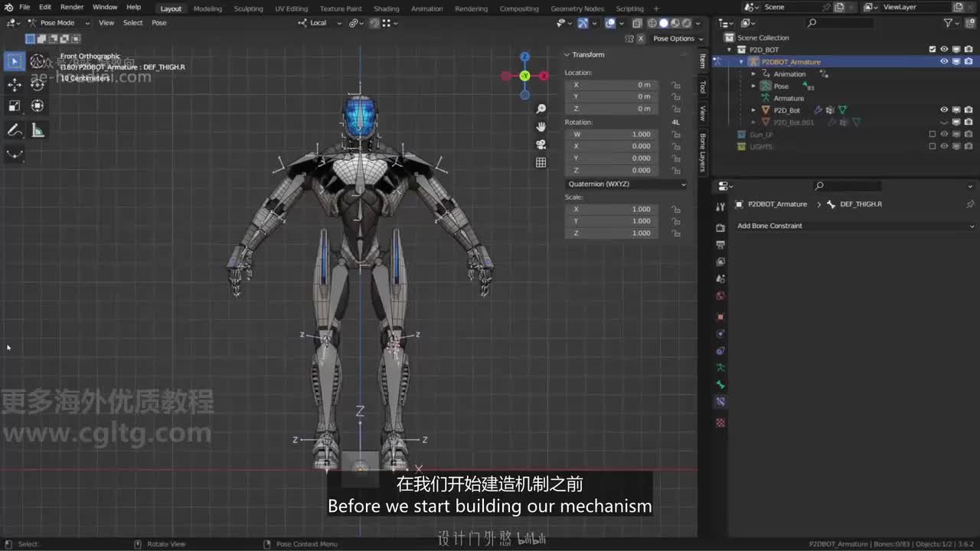Open the Render menu
This screenshot has height=551, width=980.
[72, 7]
